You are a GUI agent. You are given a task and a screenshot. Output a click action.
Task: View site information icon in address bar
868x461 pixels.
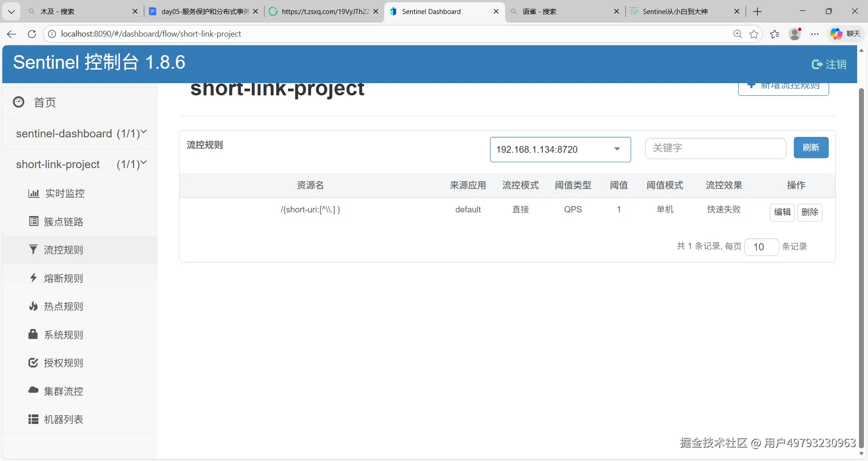click(x=52, y=34)
